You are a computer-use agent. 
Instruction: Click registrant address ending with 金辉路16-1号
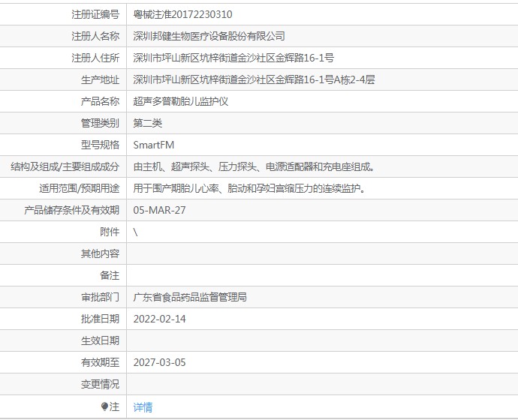(x=233, y=58)
